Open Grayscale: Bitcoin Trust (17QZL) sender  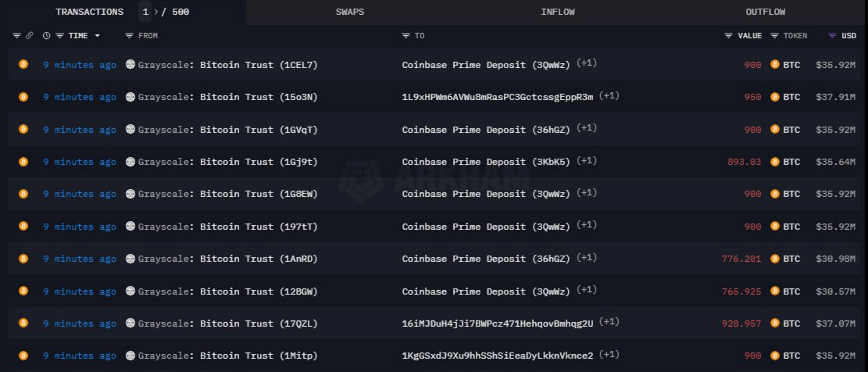pos(227,324)
